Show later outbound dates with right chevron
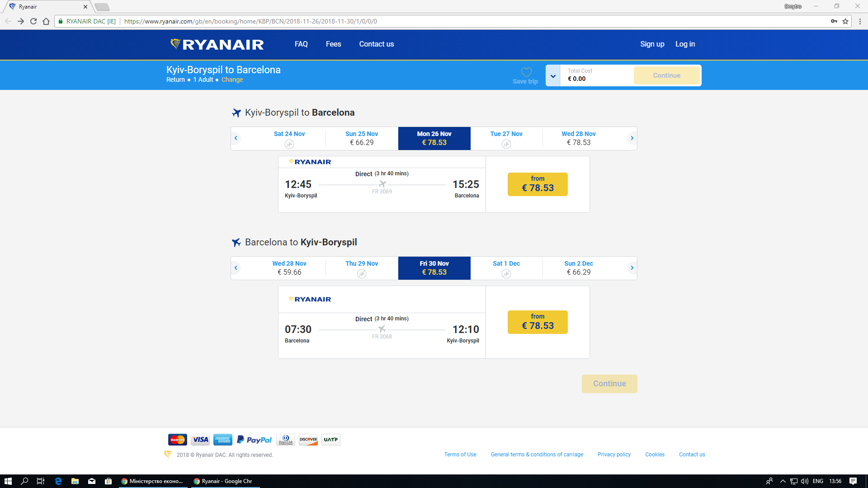 632,138
